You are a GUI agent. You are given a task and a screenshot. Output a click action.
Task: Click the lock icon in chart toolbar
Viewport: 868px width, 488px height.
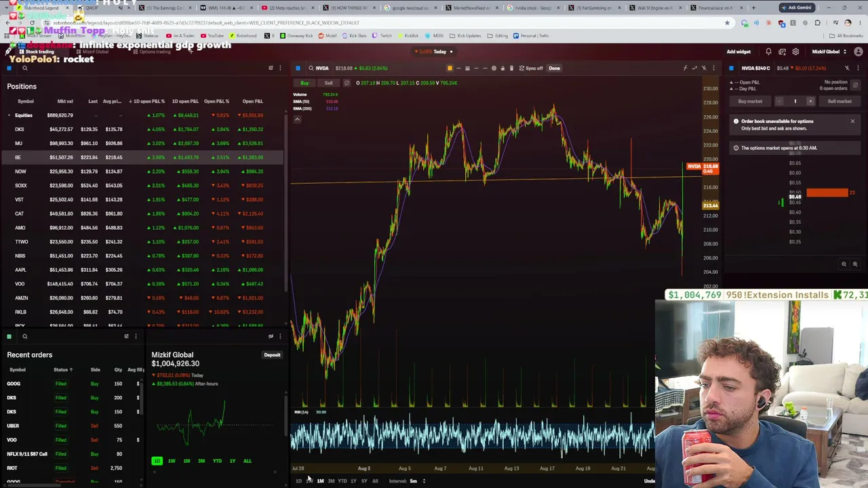pyautogui.click(x=502, y=68)
